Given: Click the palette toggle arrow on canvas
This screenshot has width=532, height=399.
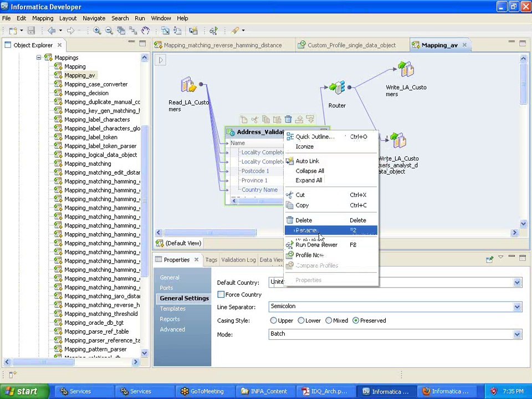Looking at the screenshot, I should point(161,60).
